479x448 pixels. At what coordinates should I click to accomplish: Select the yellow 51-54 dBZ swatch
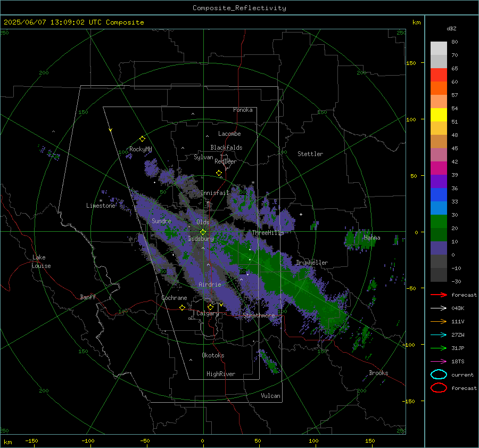pos(439,115)
